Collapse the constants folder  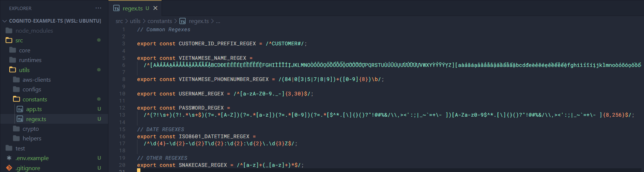coord(35,99)
